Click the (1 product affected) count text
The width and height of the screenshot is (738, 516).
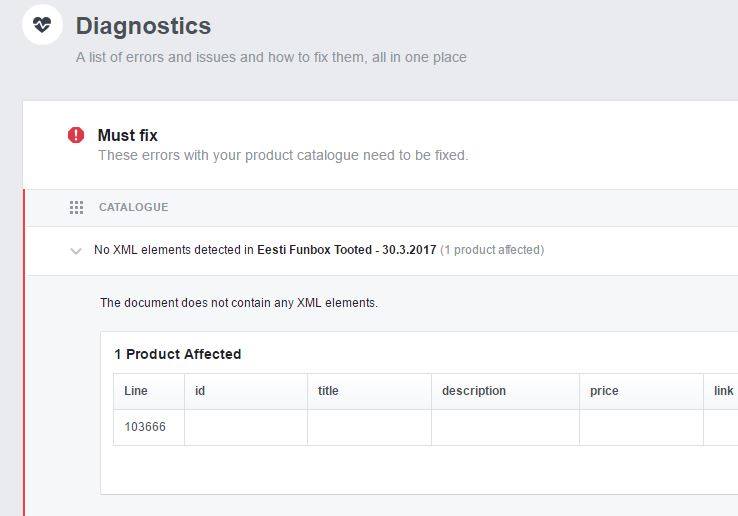click(x=492, y=250)
